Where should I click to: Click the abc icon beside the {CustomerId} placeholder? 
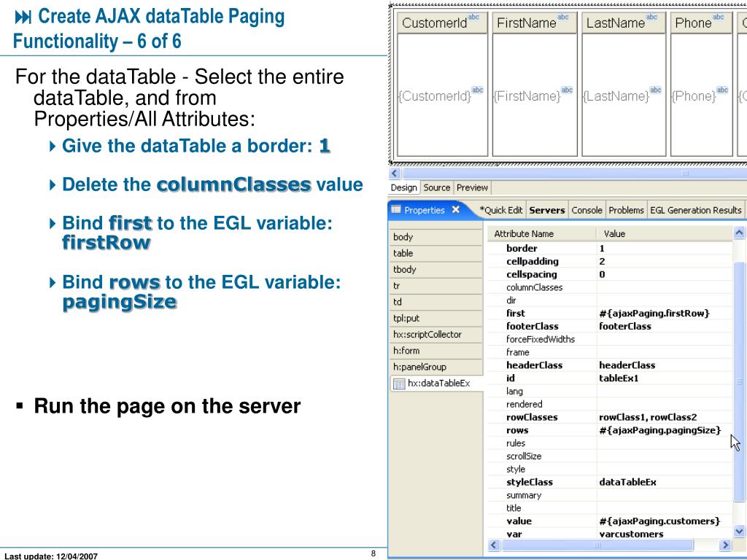(x=479, y=90)
